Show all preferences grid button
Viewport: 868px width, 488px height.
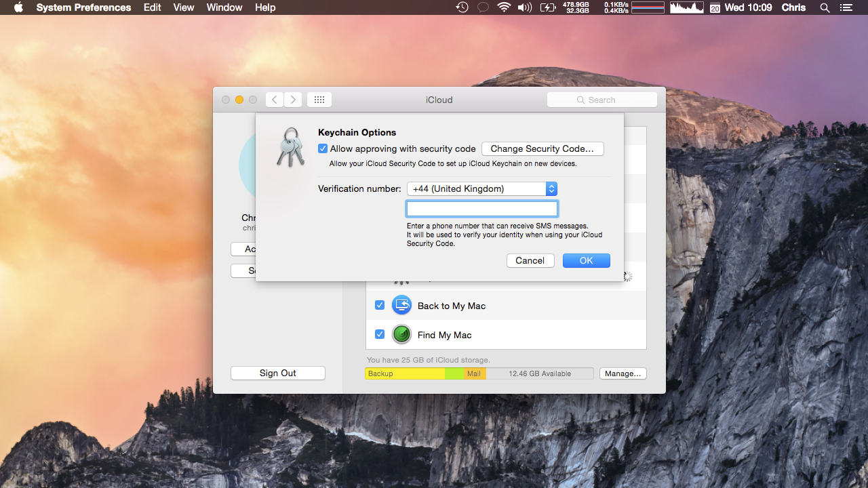click(x=319, y=100)
